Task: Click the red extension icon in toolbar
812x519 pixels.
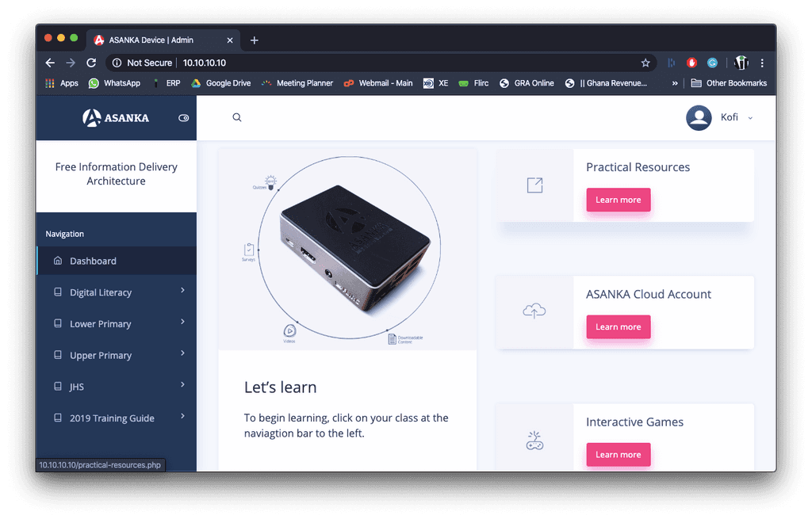Action: (x=691, y=63)
